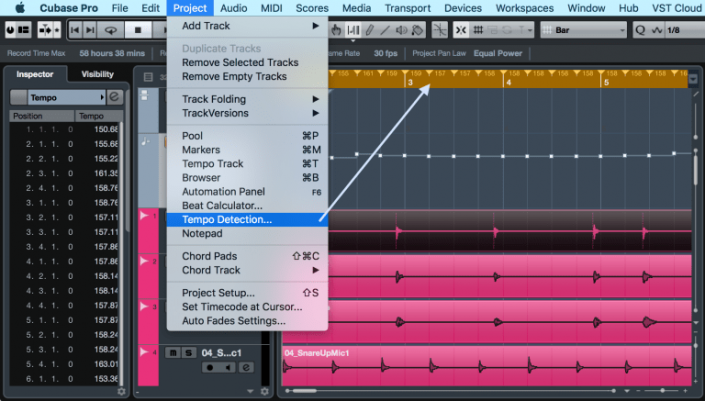This screenshot has height=401, width=705.
Task: Choose Tempo Detection... from Project menu
Action: [x=247, y=219]
